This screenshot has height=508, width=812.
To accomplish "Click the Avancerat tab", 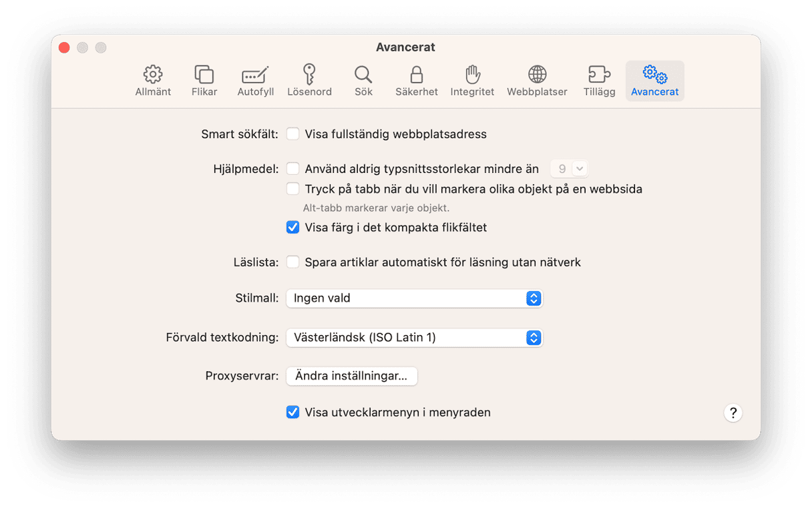I will click(654, 81).
